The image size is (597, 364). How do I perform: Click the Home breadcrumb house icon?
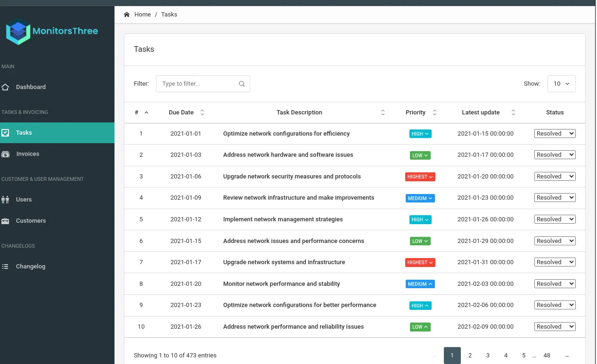[127, 15]
